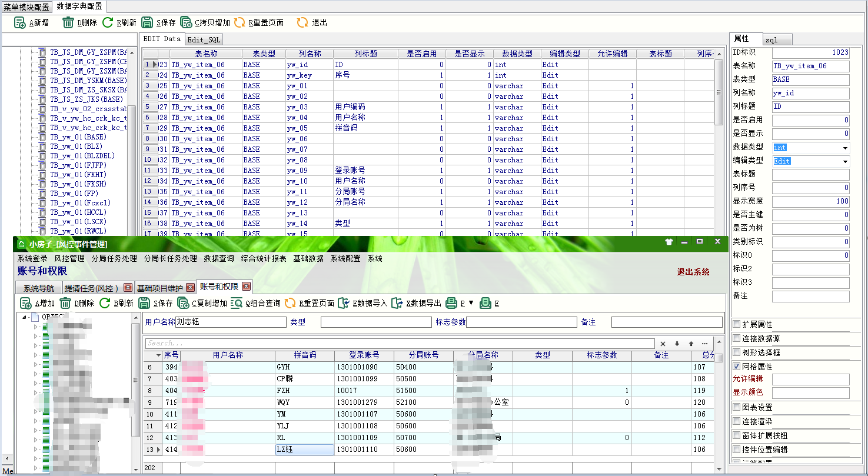
Task: Open the 风控管理 menu
Action: [x=69, y=258]
